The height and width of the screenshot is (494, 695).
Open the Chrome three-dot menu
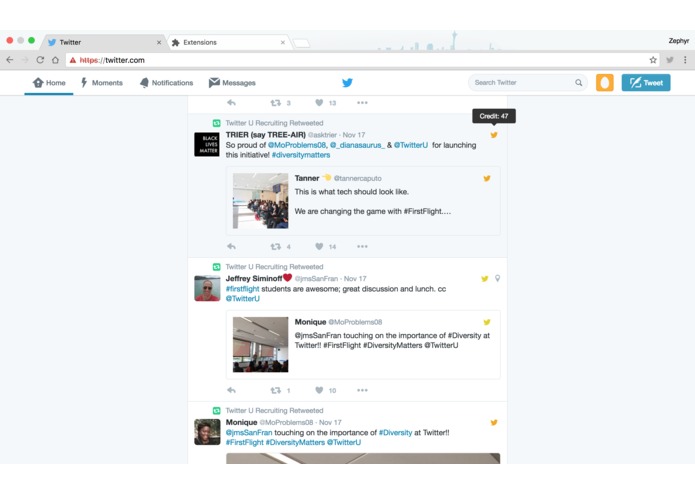pos(685,60)
